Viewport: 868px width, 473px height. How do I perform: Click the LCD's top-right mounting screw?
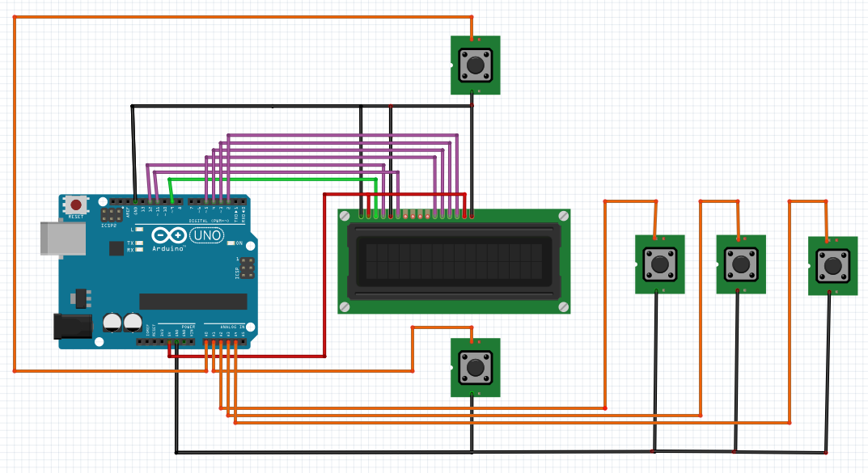564,215
